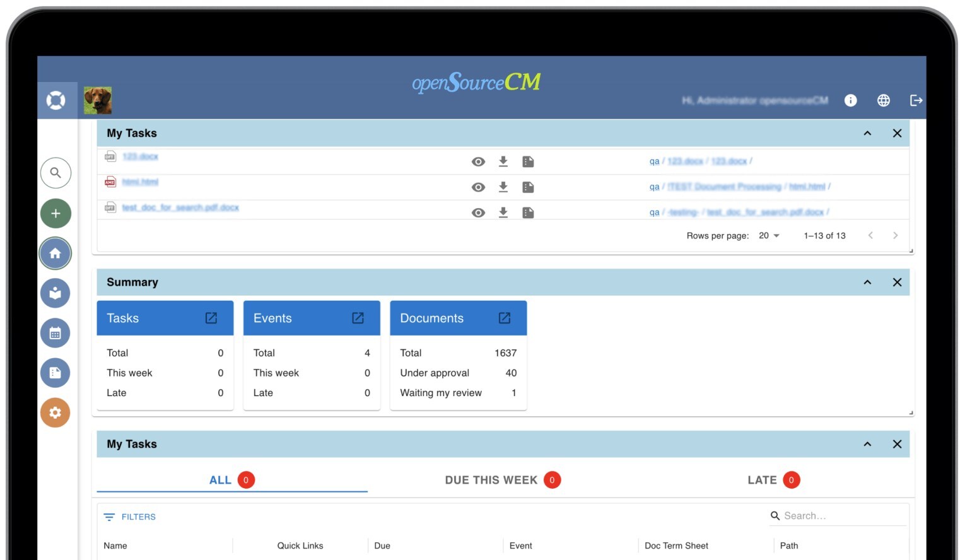Preview test_doc_for_search.pdf.docx with the eye icon
This screenshot has height=560, width=965.
pos(479,213)
